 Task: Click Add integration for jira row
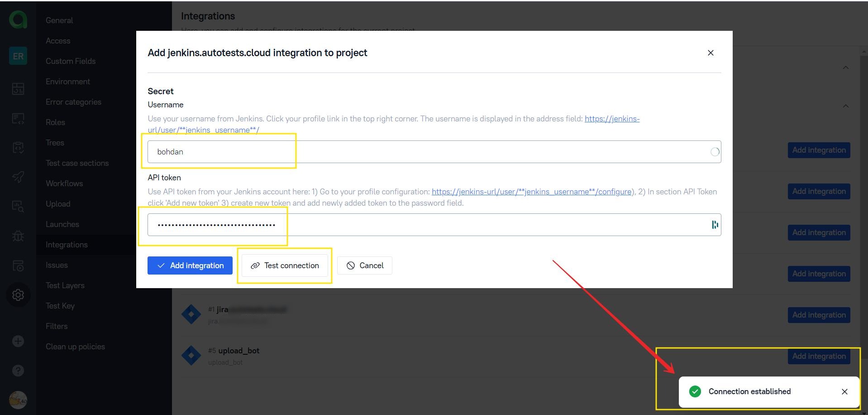coord(819,315)
